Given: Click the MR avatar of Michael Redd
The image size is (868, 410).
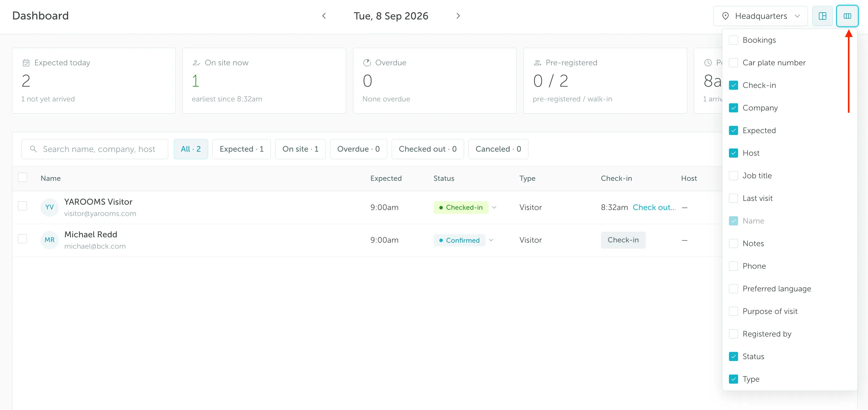Looking at the screenshot, I should [49, 240].
